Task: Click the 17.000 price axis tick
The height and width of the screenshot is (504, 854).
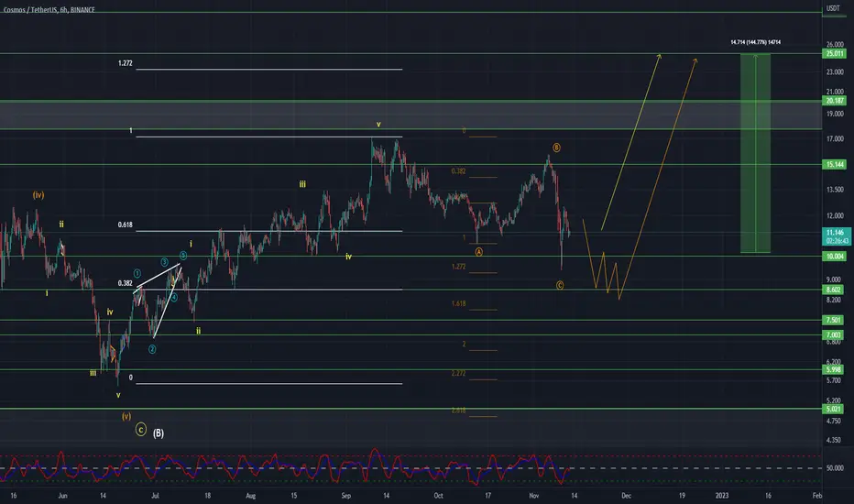Action: pos(835,139)
